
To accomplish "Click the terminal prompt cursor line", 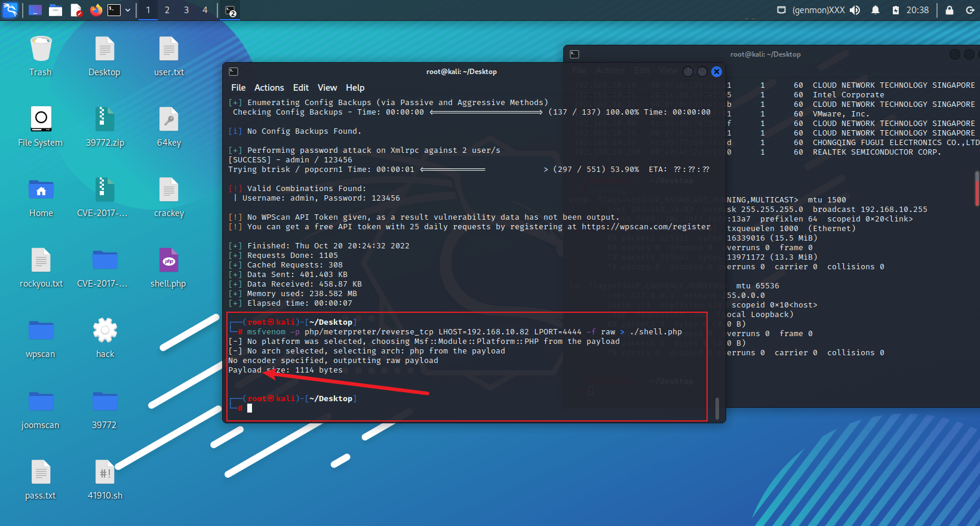I will [x=293, y=408].
